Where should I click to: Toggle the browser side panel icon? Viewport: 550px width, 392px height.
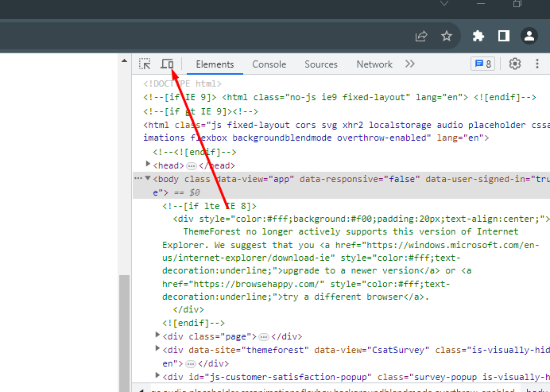504,36
